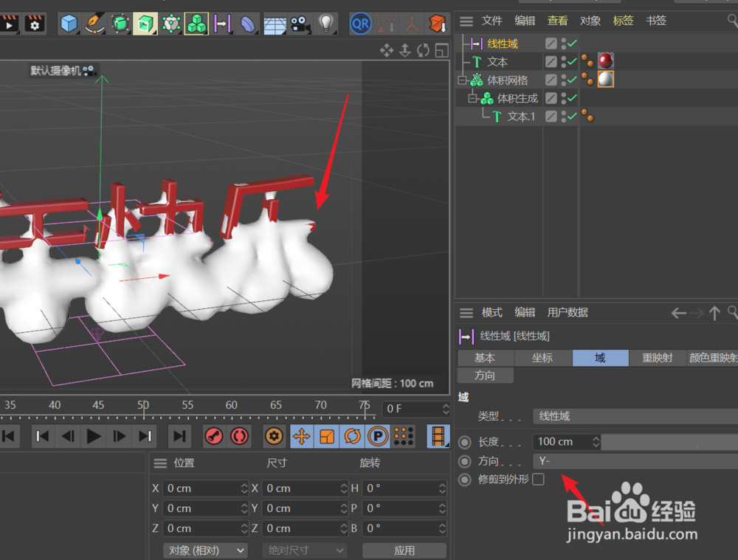Open the 类型 线性域 dropdown
The width and height of the screenshot is (738, 560).
[635, 416]
